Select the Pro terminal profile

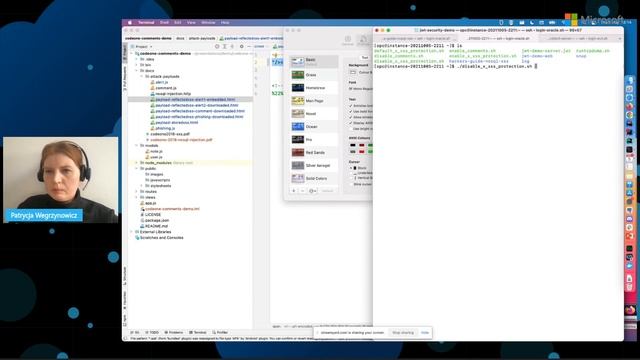pos(314,140)
